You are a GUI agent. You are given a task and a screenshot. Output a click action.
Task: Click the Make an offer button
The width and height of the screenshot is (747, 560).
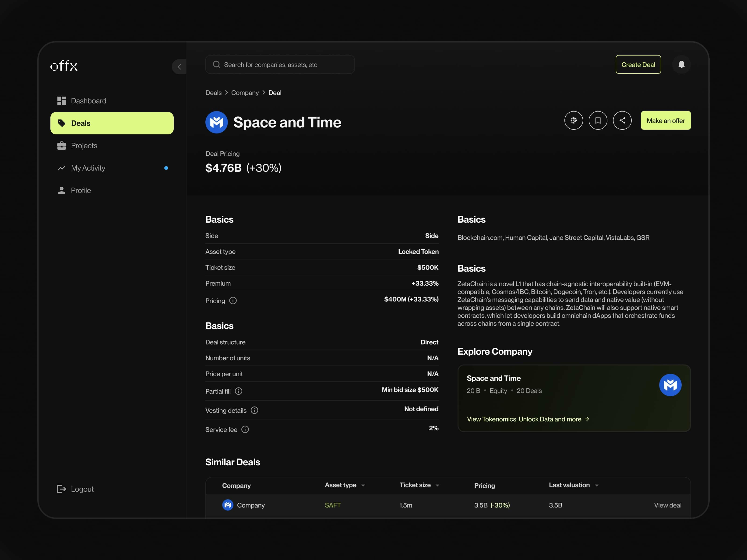[x=666, y=120]
